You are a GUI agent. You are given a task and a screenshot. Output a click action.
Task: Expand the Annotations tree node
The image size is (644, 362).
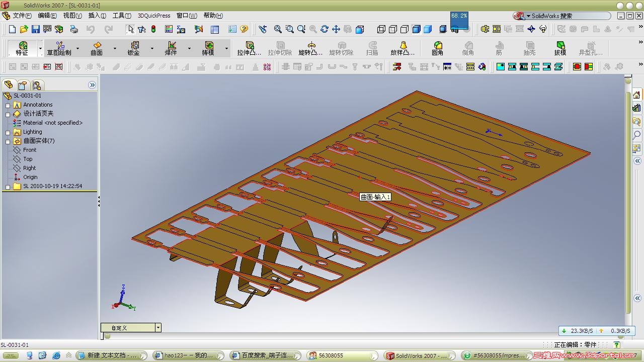click(x=8, y=105)
